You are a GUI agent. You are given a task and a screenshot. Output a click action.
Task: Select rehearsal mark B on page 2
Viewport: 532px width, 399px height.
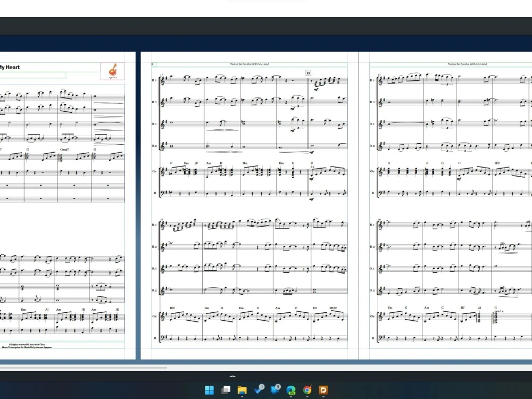click(x=308, y=72)
